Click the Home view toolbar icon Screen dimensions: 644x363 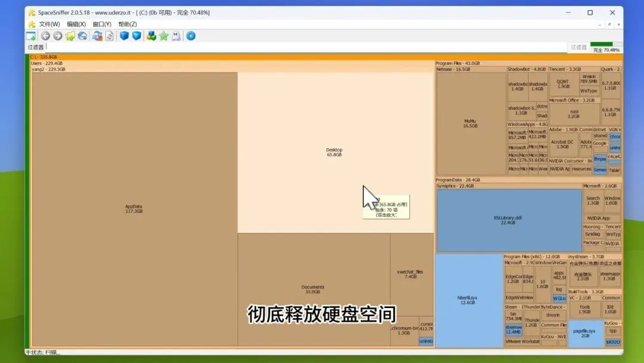82,36
